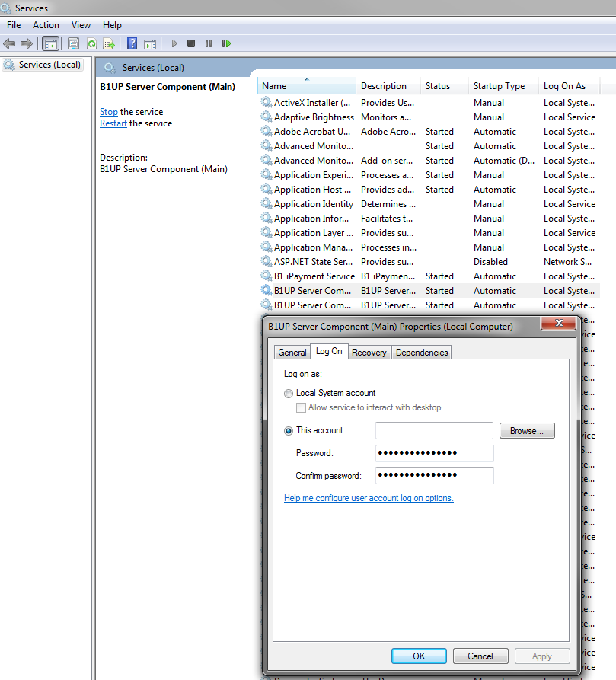Select Services (Local) in the left tree

49,65
